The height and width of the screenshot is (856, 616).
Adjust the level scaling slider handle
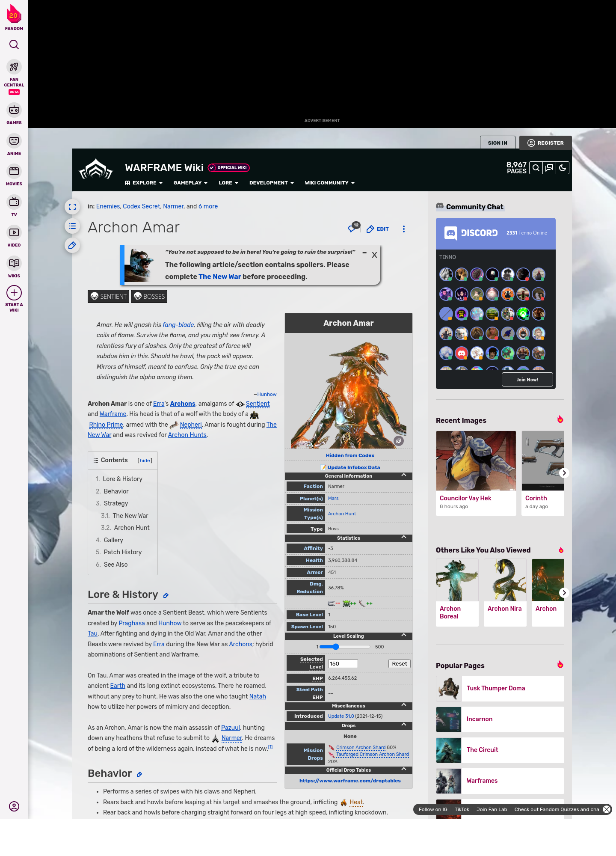[x=336, y=647]
